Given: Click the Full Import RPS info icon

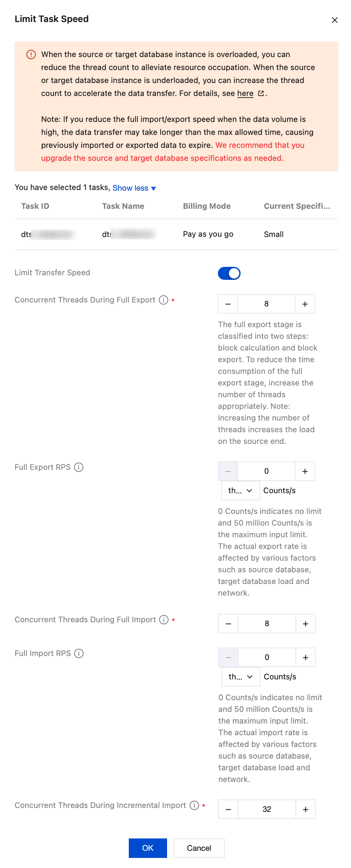Looking at the screenshot, I should tap(79, 653).
